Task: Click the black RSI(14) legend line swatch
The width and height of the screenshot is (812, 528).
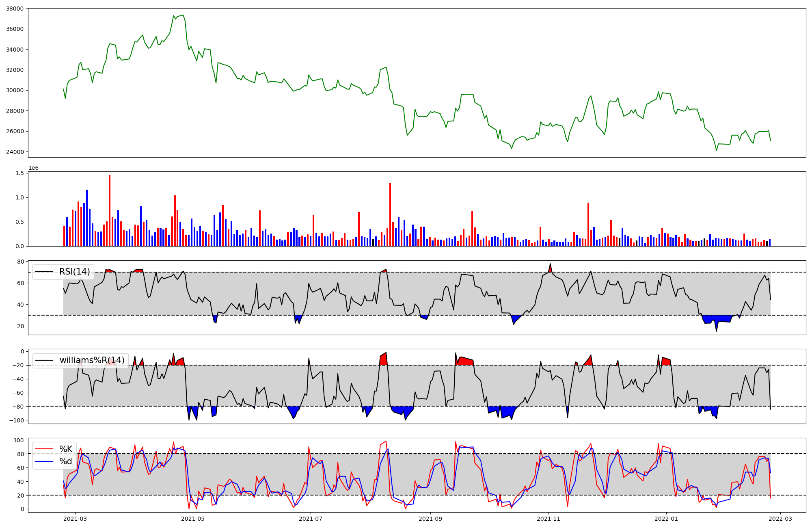Action: tap(44, 272)
